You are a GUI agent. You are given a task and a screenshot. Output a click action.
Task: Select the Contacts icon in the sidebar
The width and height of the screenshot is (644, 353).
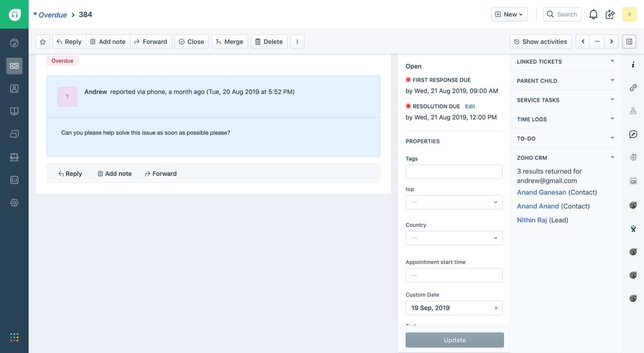pyautogui.click(x=15, y=88)
